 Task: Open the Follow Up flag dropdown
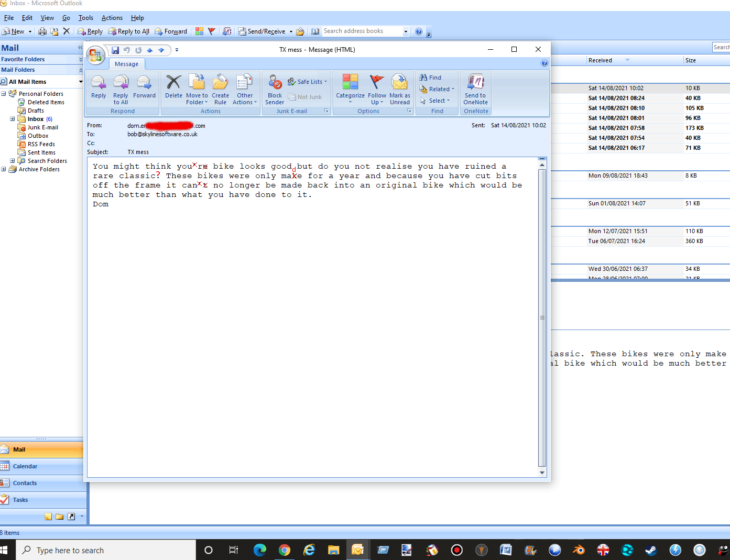(377, 87)
